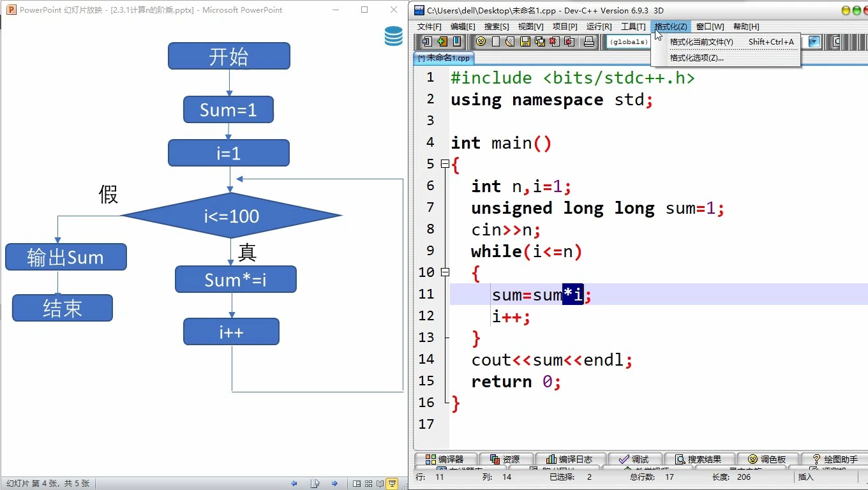Click the blue database stack icon

tap(394, 36)
